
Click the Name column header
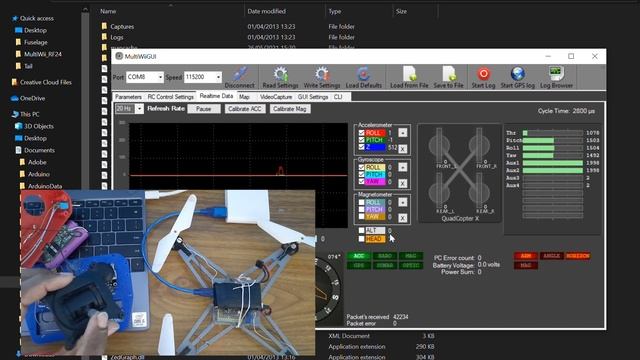108,11
